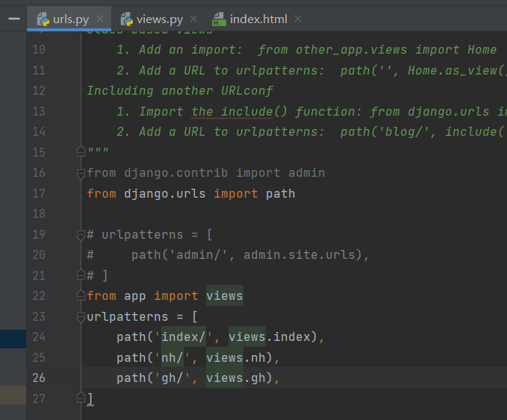Click commented '# urlpatterns = [' on line 19

pyautogui.click(x=149, y=235)
